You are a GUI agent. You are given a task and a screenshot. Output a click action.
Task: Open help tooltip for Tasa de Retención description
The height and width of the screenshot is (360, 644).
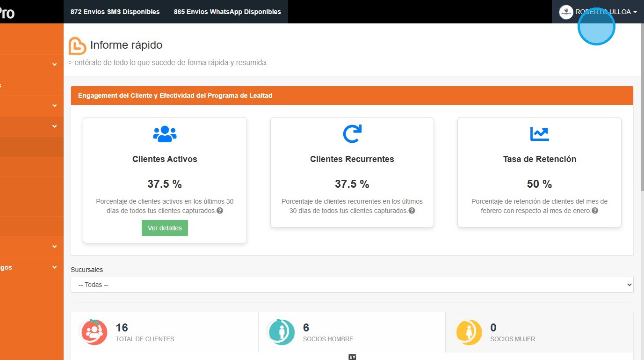click(x=595, y=211)
